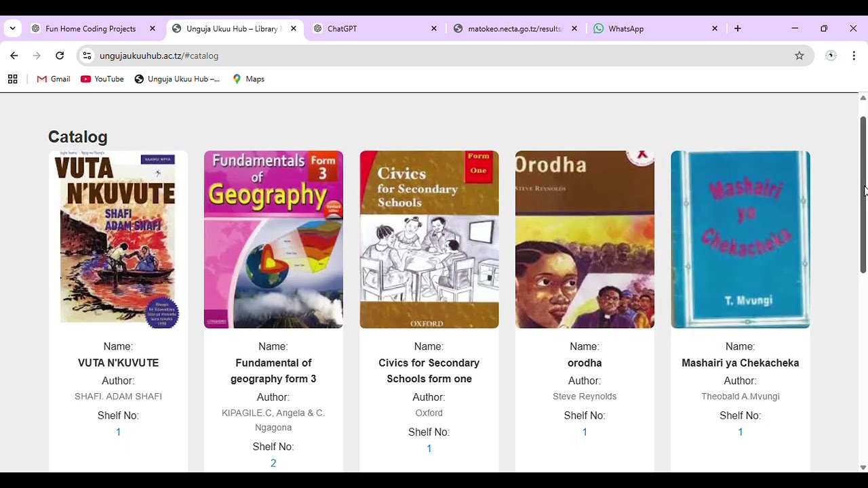Click shelf number 1 under orodha

[585, 432]
